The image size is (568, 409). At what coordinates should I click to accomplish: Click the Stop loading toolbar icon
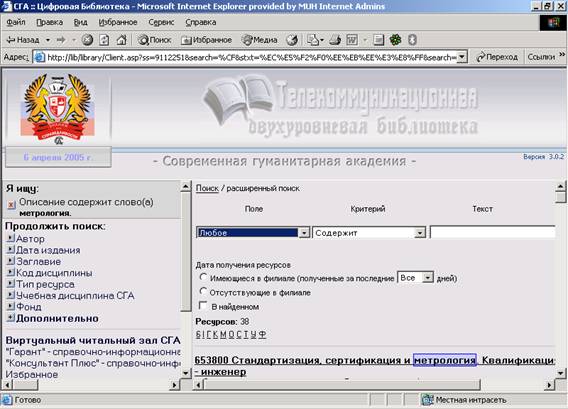coord(87,40)
